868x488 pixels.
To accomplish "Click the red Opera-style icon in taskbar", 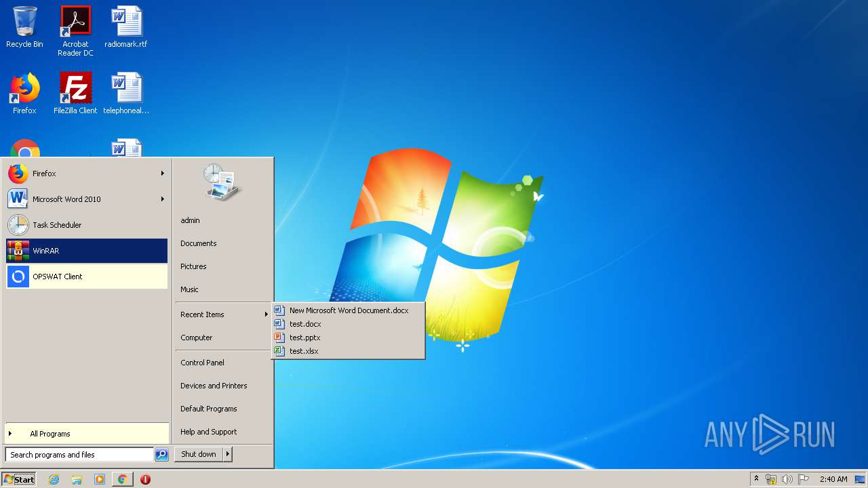I will point(145,479).
